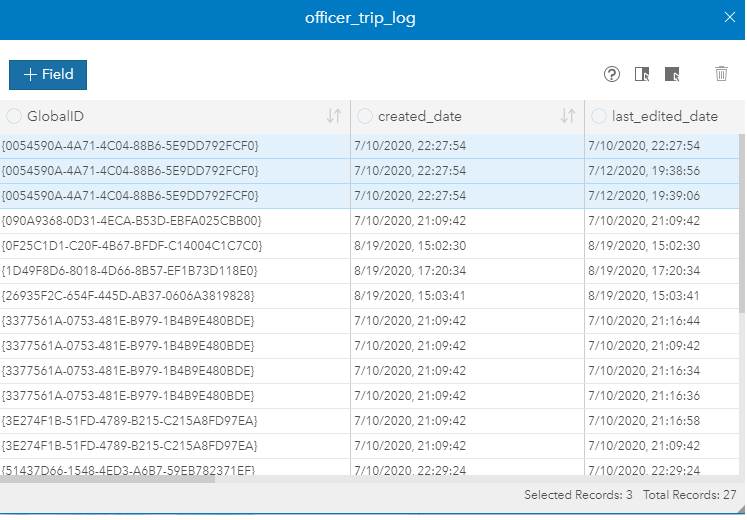Image resolution: width=747 pixels, height=520 pixels.
Task: Click the vertical scrollbar on right edge
Action: pyautogui.click(x=741, y=220)
